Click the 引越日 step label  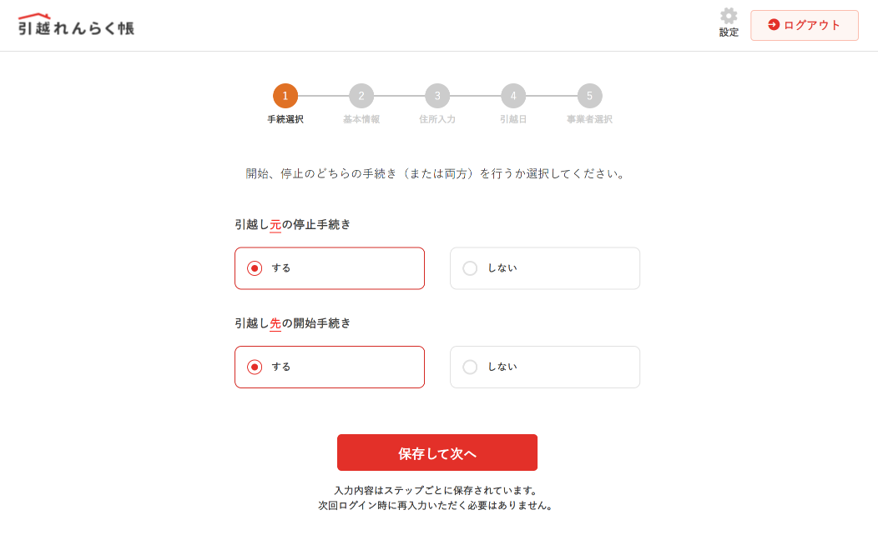[x=513, y=119]
